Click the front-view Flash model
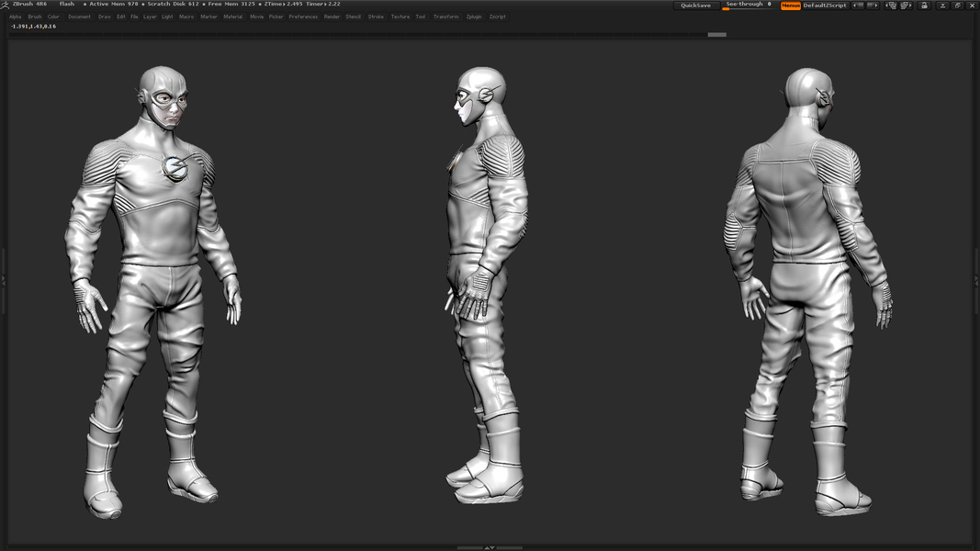This screenshot has width=980, height=551. [153, 292]
